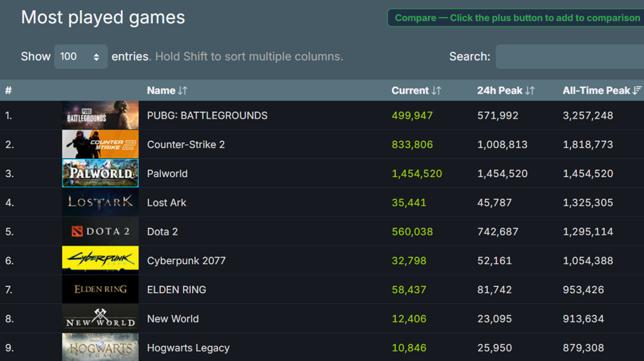644x361 pixels.
Task: Open the Cyberpunk 2077 name link
Action: pyautogui.click(x=186, y=261)
